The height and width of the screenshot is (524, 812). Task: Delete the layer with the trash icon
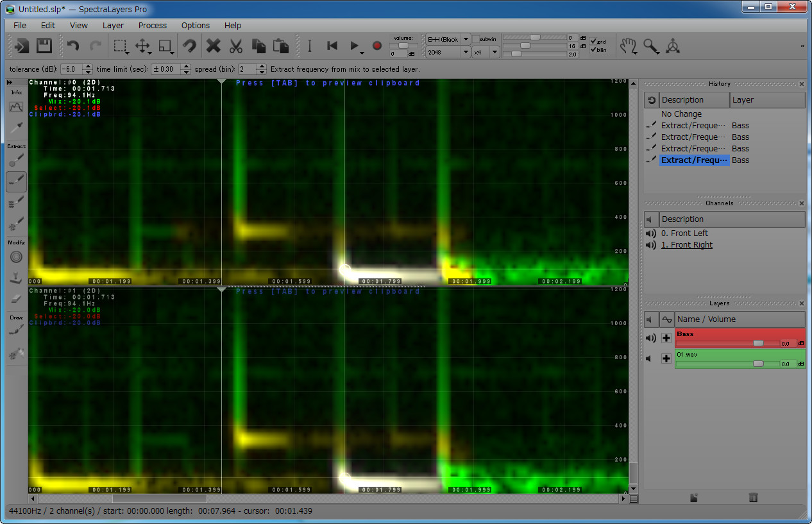pyautogui.click(x=754, y=497)
